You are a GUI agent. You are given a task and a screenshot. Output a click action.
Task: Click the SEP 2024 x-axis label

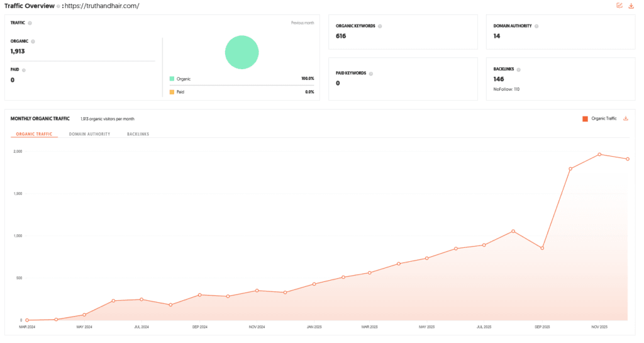coord(199,327)
